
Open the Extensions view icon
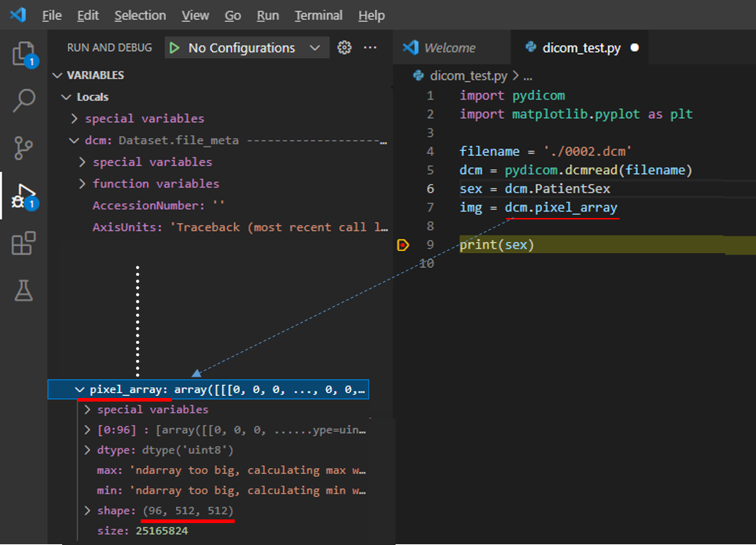click(x=23, y=243)
